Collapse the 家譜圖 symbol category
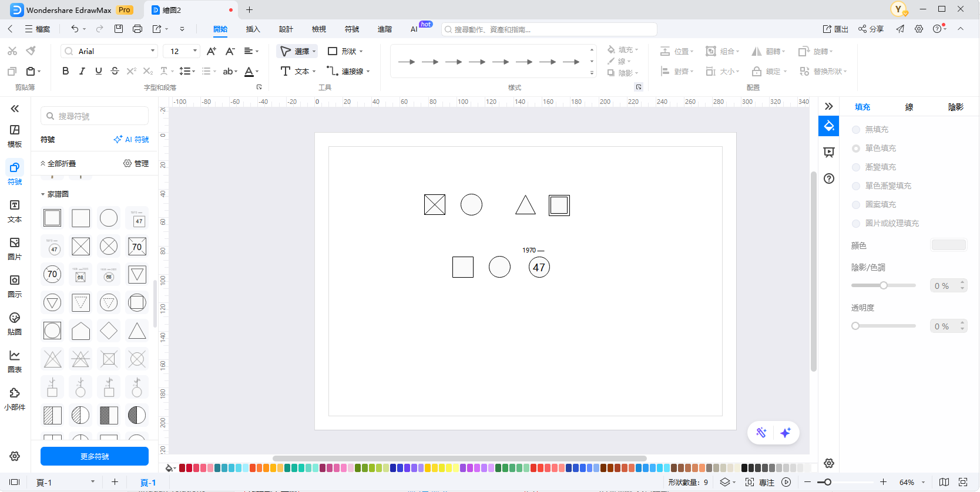The height and width of the screenshot is (492, 980). coord(43,194)
